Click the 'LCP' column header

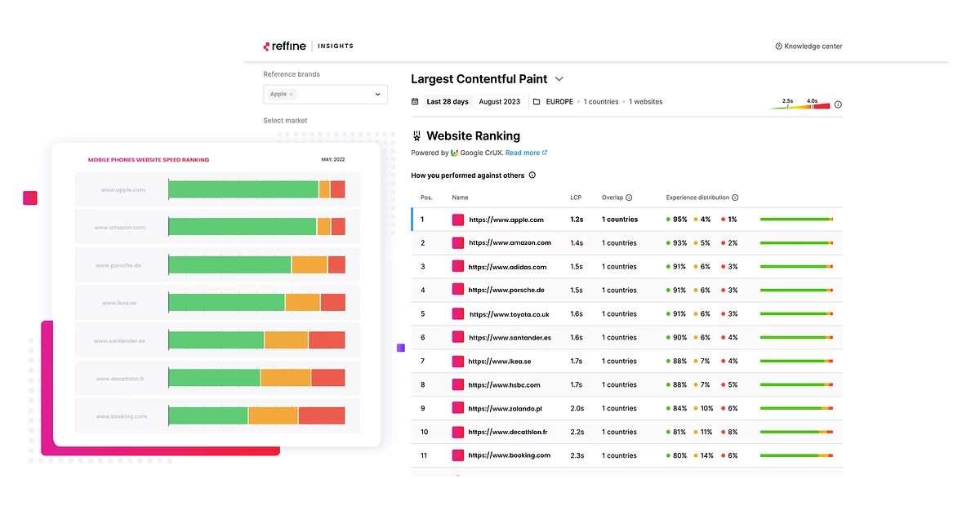(576, 198)
